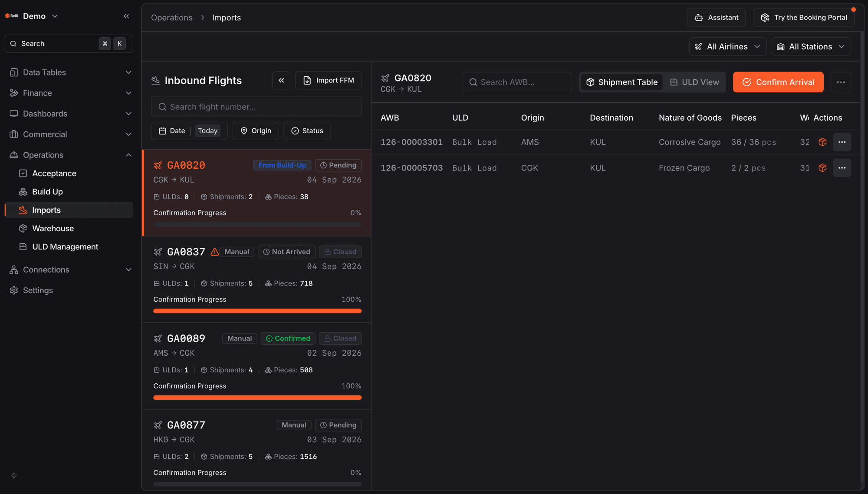
Task: Open Settings from the sidebar
Action: click(69, 291)
